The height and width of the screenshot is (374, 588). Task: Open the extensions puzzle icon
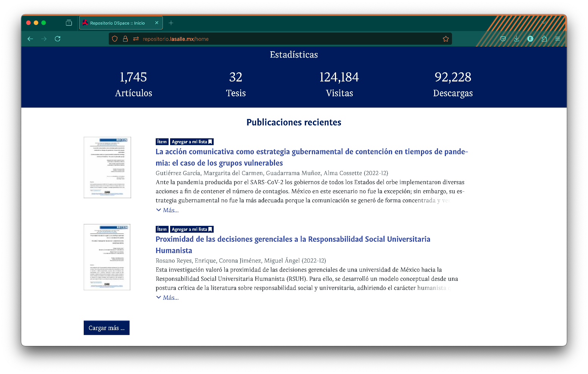pyautogui.click(x=544, y=39)
